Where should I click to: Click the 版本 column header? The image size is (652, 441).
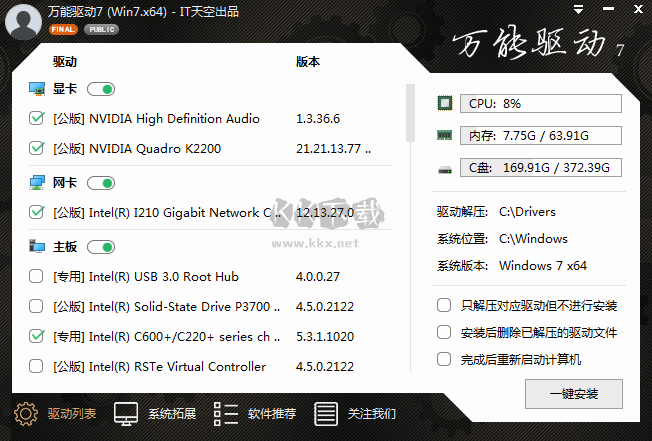coord(308,62)
